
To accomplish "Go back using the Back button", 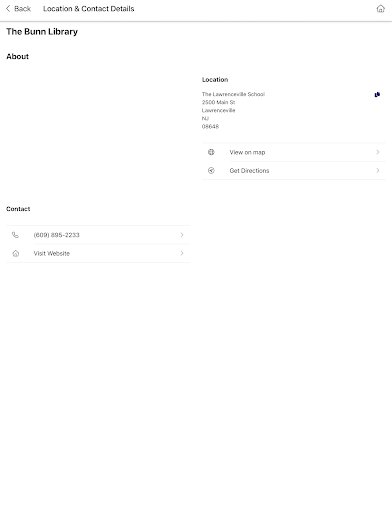I will pos(19,9).
